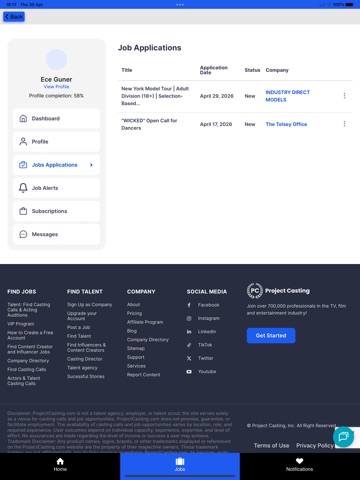Open the Dashboard sidebar item

(56, 118)
